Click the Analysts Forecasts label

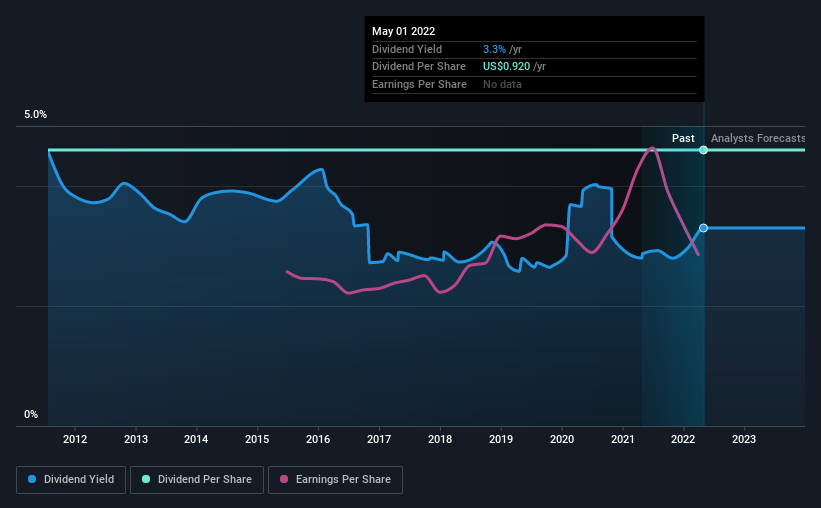click(758, 138)
